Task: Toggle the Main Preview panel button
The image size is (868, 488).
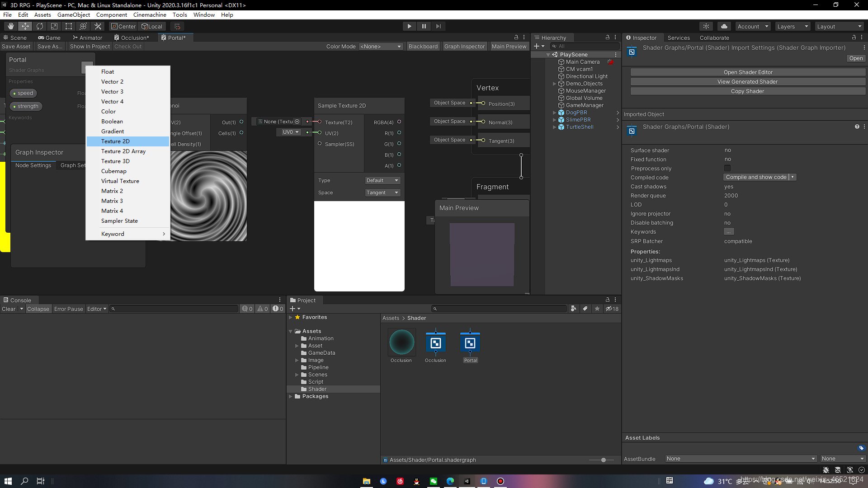Action: [509, 47]
